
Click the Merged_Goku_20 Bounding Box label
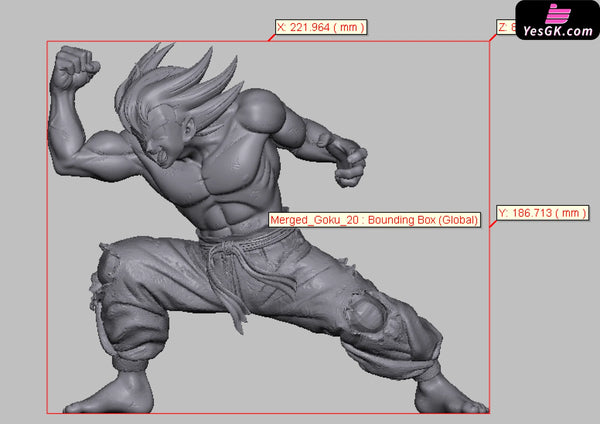[x=375, y=219]
